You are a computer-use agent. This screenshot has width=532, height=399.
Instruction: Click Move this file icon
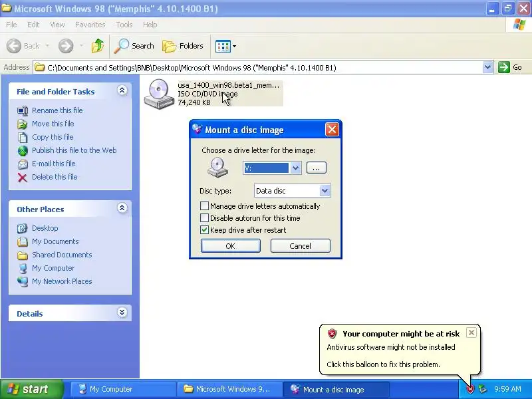[23, 124]
